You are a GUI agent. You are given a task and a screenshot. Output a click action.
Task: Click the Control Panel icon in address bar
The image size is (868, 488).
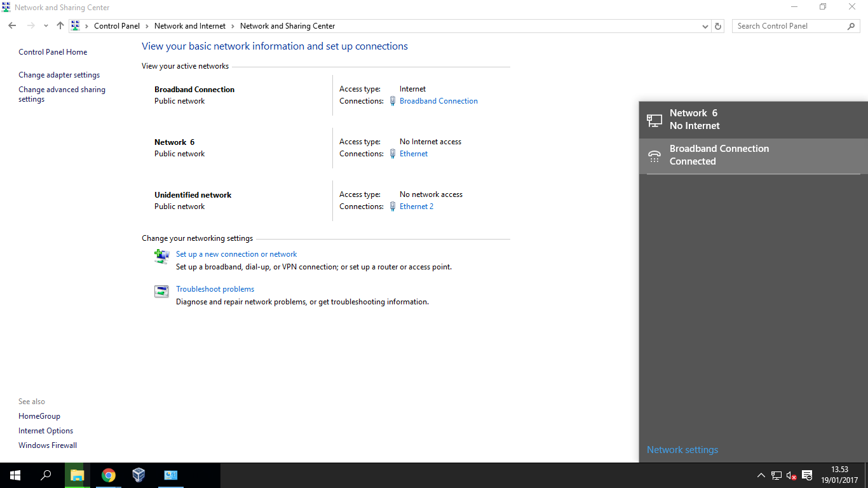(76, 26)
